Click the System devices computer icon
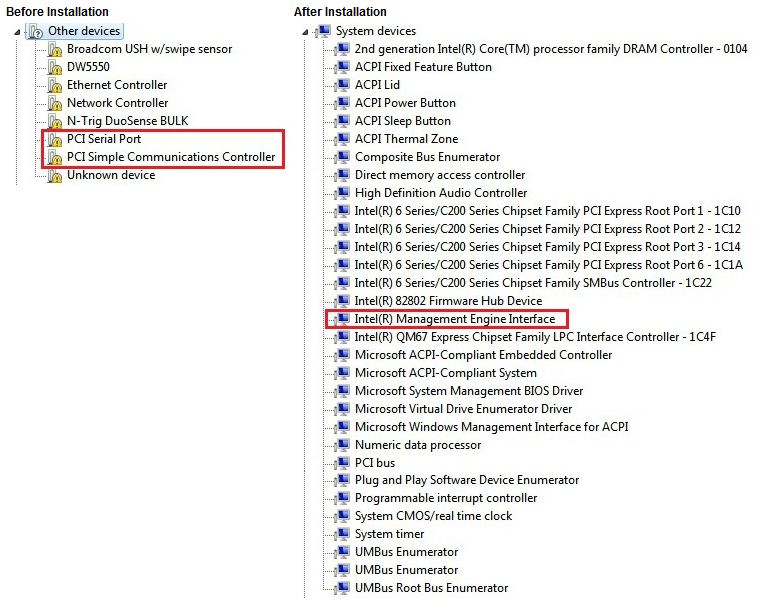Image resolution: width=761 pixels, height=616 pixels. [x=323, y=31]
